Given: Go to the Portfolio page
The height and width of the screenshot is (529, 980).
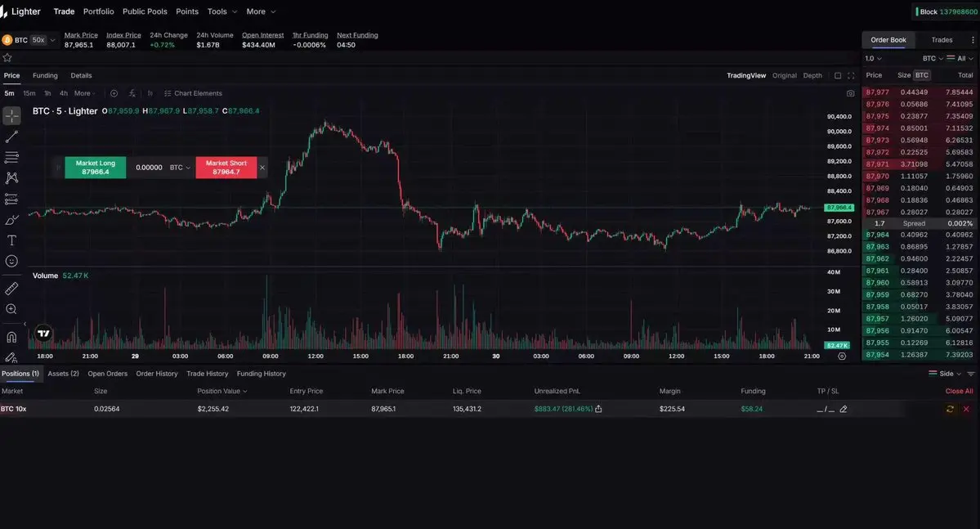Looking at the screenshot, I should coord(99,11).
